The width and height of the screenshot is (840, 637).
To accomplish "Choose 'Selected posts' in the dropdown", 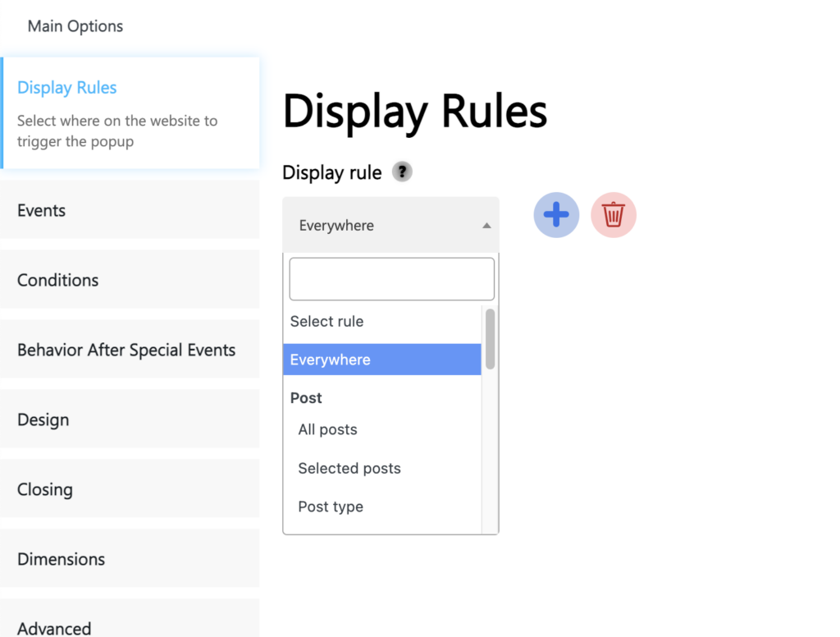I will [382, 468].
